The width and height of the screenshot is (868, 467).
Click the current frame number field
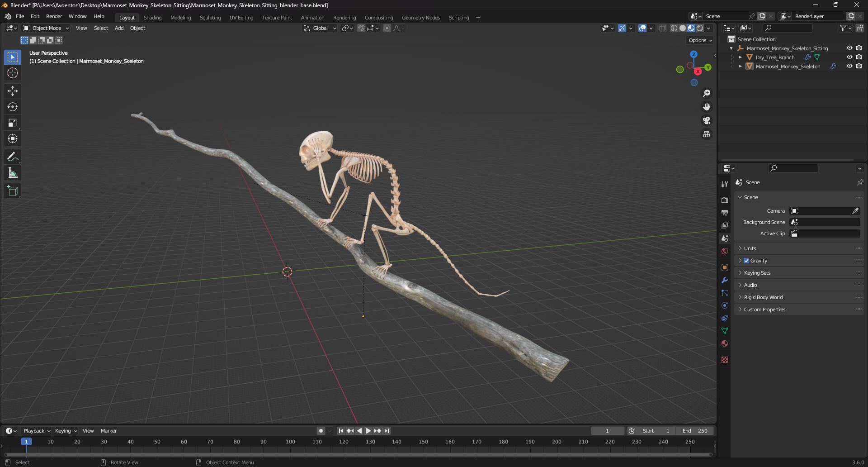click(607, 431)
